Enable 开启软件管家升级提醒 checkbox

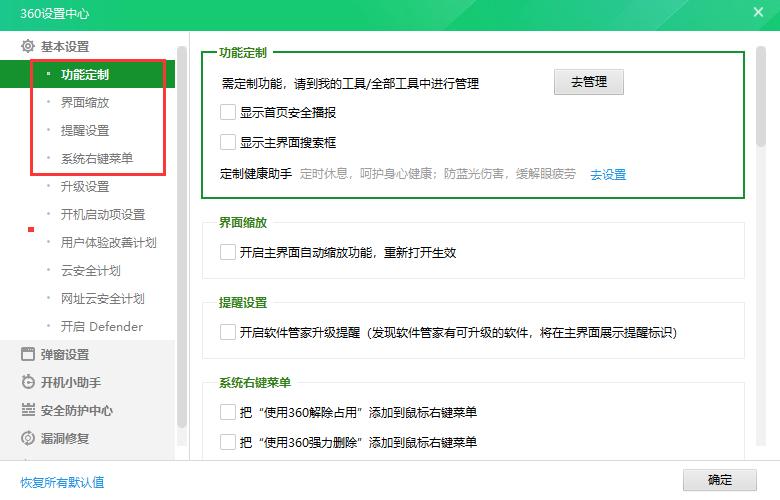(x=228, y=332)
